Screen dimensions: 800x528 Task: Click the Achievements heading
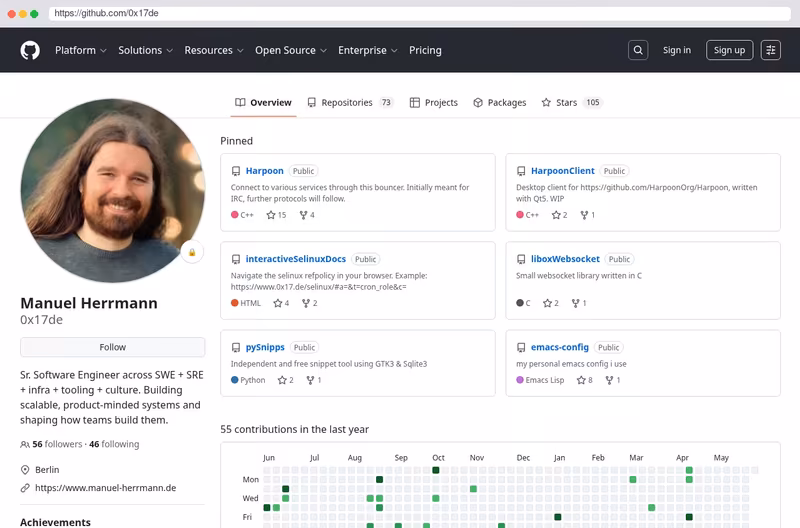coord(55,522)
